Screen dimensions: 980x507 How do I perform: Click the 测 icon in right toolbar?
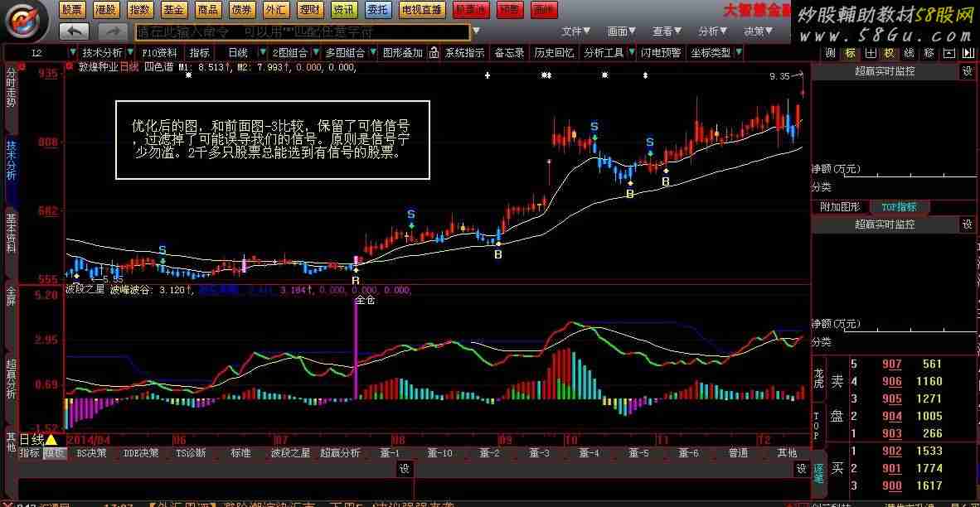pyautogui.click(x=830, y=53)
